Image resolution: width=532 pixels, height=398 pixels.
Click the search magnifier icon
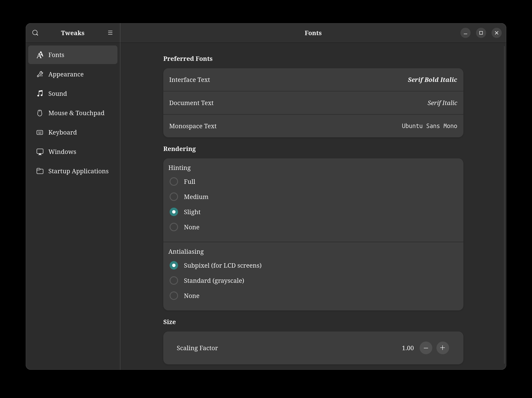[x=35, y=33]
